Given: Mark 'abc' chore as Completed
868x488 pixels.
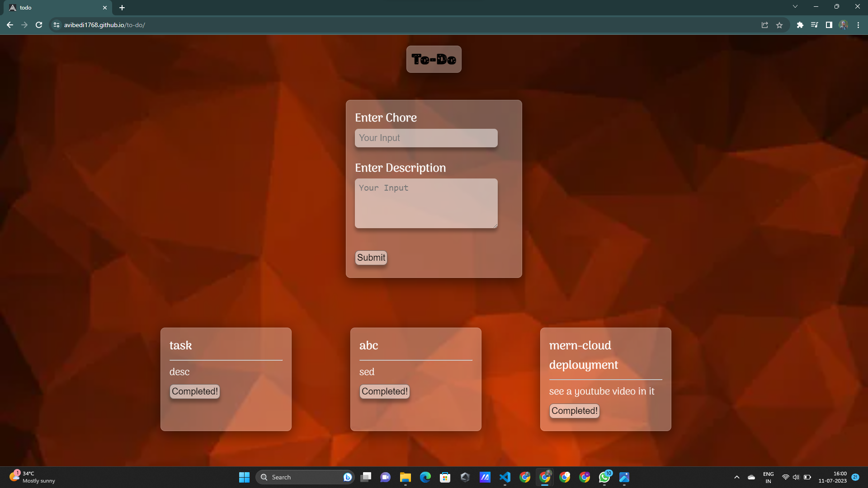Looking at the screenshot, I should click(385, 391).
